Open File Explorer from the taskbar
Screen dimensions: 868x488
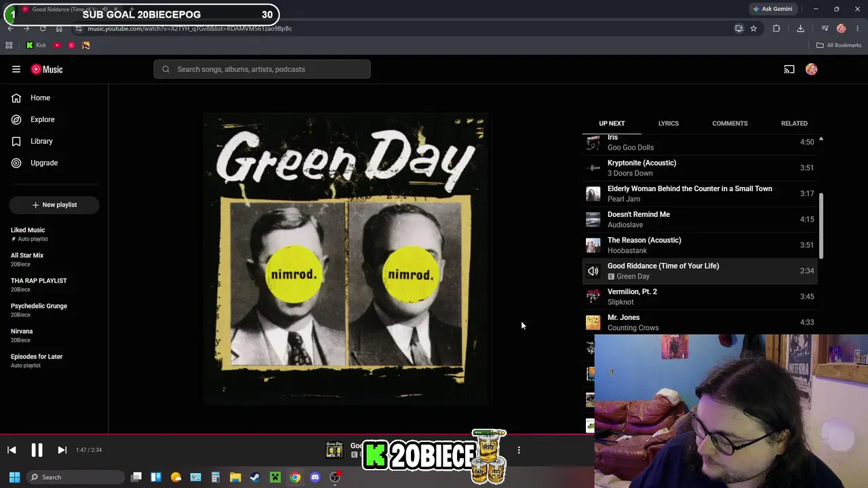point(235,477)
